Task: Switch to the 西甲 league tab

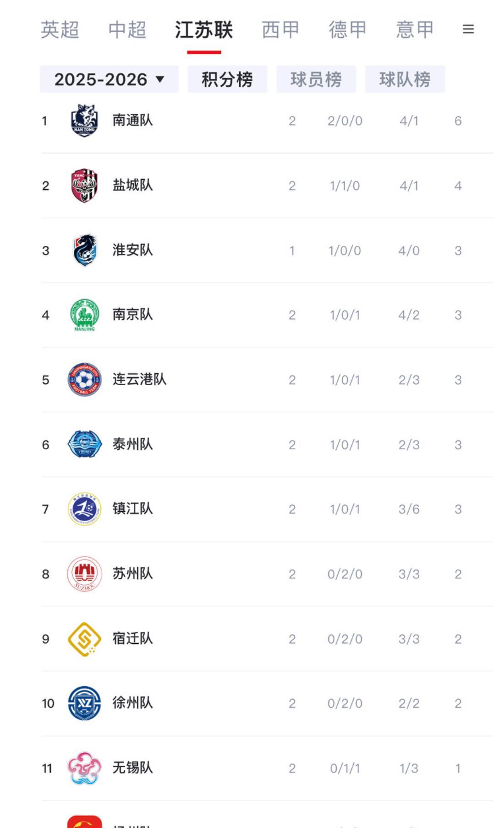Action: 280,30
